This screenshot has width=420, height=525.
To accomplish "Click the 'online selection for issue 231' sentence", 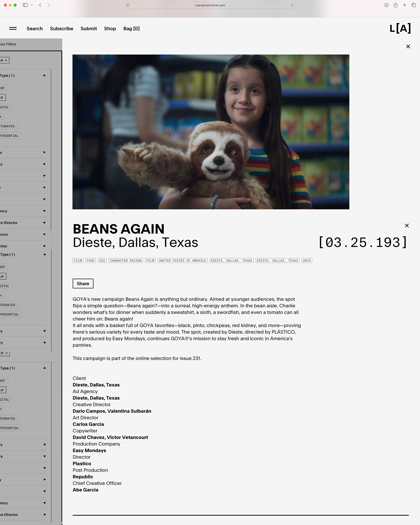I will (x=137, y=358).
